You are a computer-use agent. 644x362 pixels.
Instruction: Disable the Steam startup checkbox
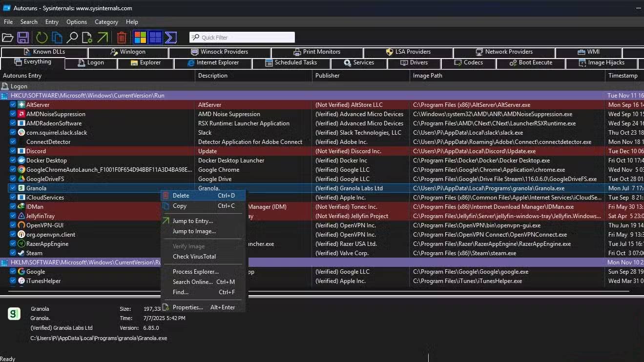click(13, 253)
